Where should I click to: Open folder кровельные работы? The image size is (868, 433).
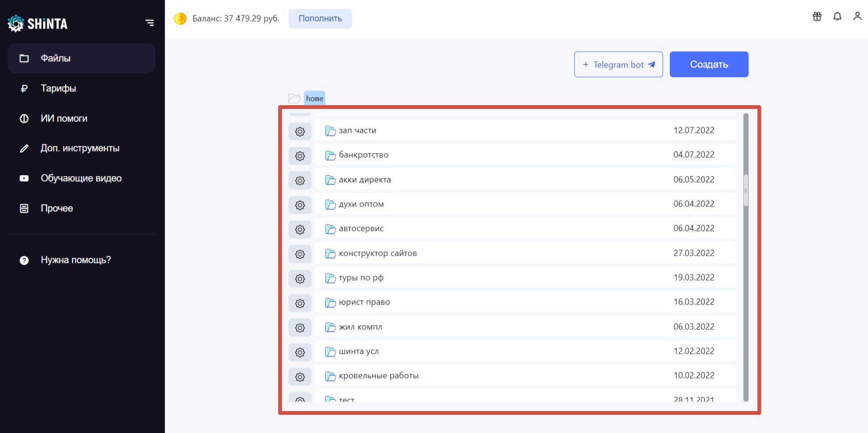[x=525, y=376]
